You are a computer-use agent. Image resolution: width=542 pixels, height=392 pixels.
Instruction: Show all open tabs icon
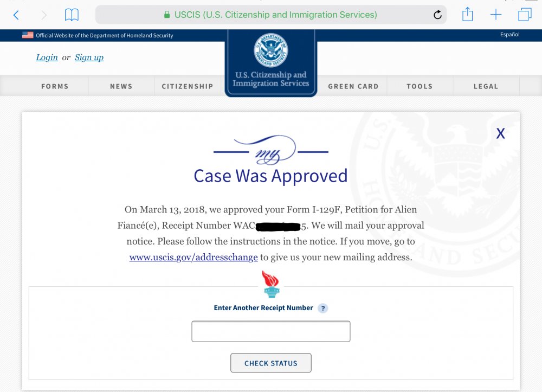click(x=524, y=15)
